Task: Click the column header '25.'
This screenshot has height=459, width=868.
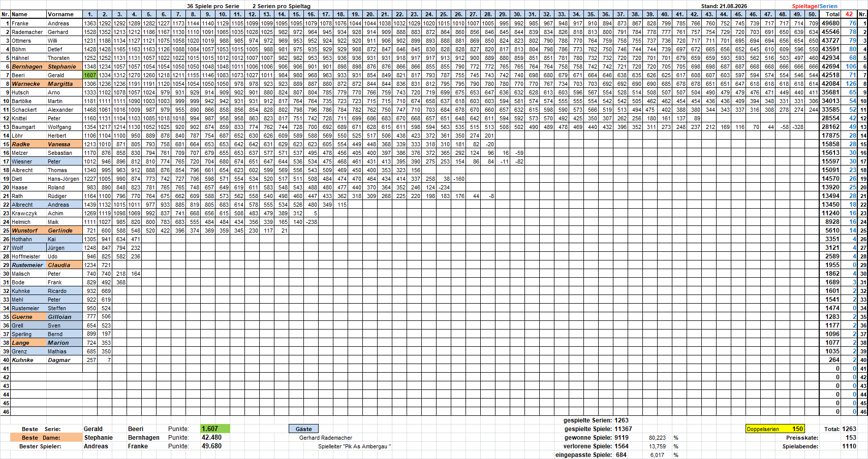Action: point(444,14)
